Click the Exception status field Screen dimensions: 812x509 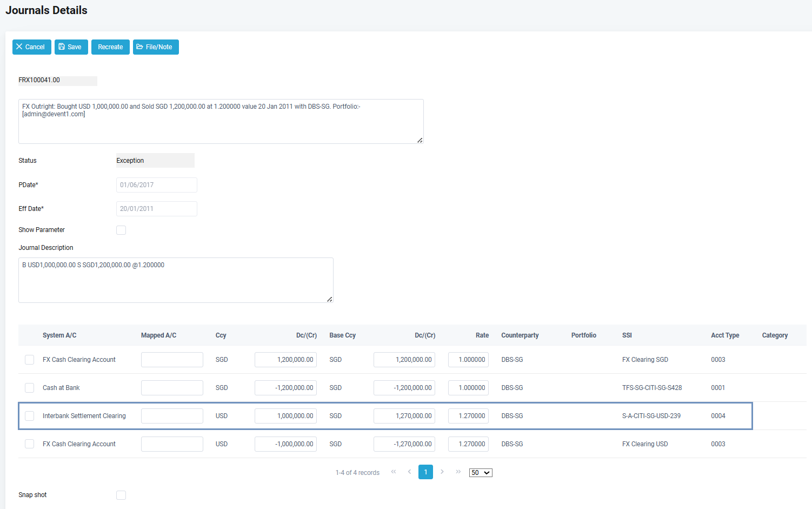[155, 161]
